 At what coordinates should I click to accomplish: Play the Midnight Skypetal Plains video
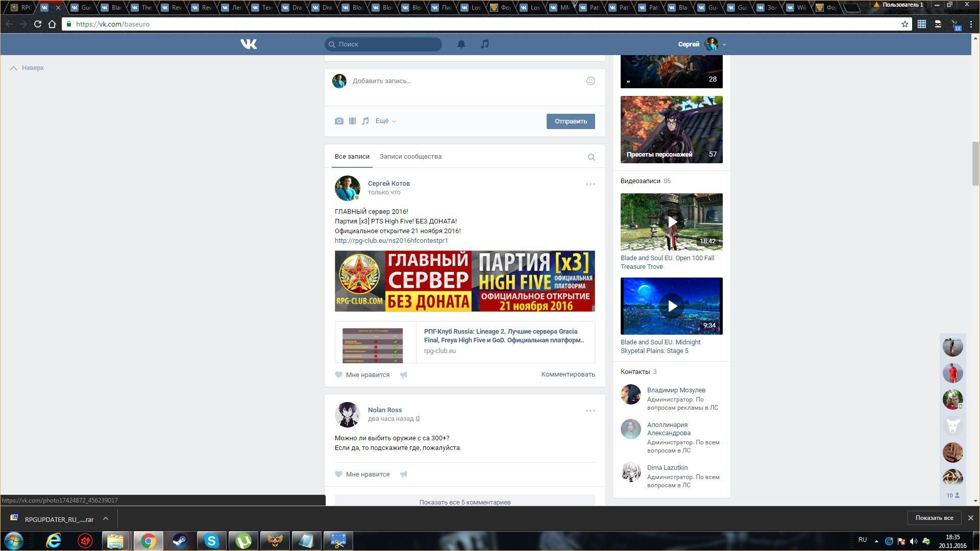click(x=672, y=306)
